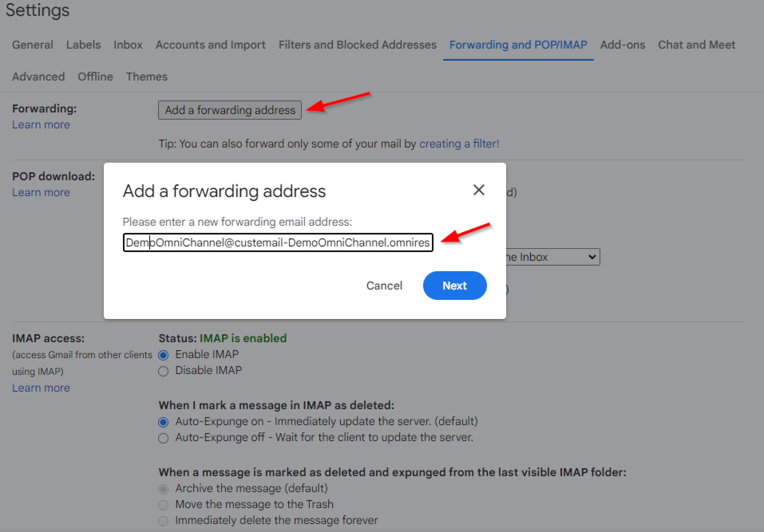Close the Add a forwarding address dialog
This screenshot has height=532, width=764.
pos(479,190)
